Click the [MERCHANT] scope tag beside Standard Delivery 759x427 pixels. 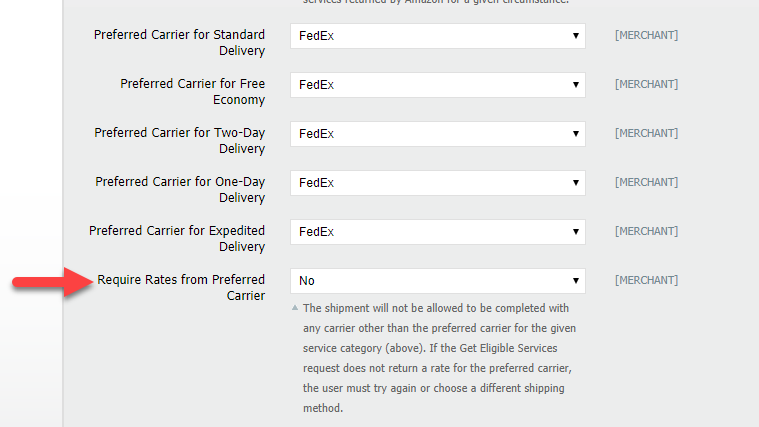(646, 36)
